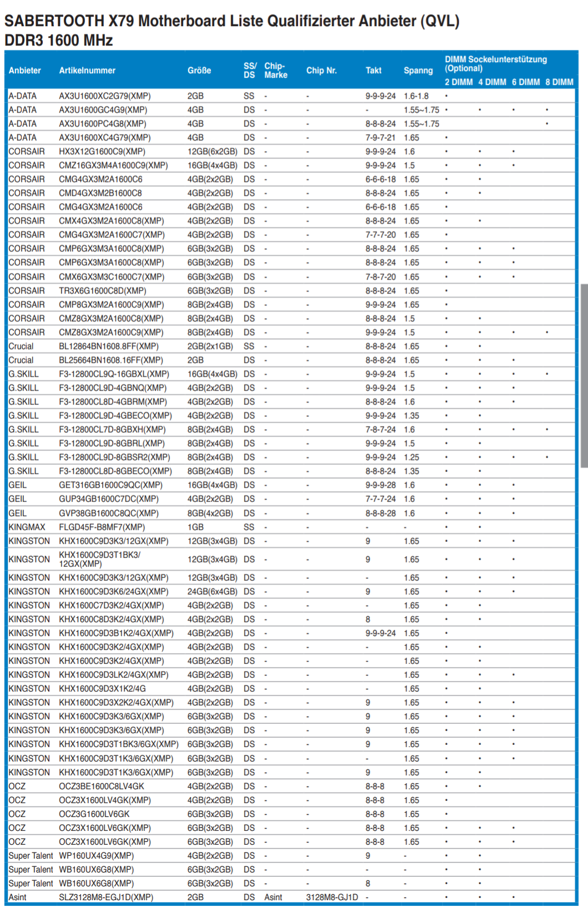This screenshot has width=588, height=913.
Task: Select part number KHX1600C8D3K2/4GX(XMP)
Action: click(111, 619)
